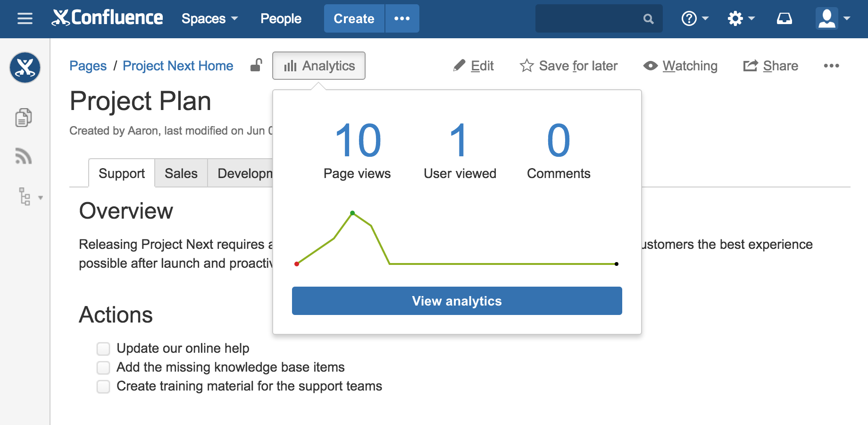Check 'Update our online help' task

pos(103,349)
